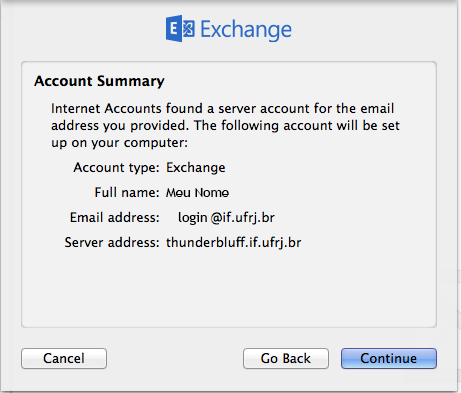The image size is (461, 393).
Task: Select the Account Summary heading
Action: (99, 81)
